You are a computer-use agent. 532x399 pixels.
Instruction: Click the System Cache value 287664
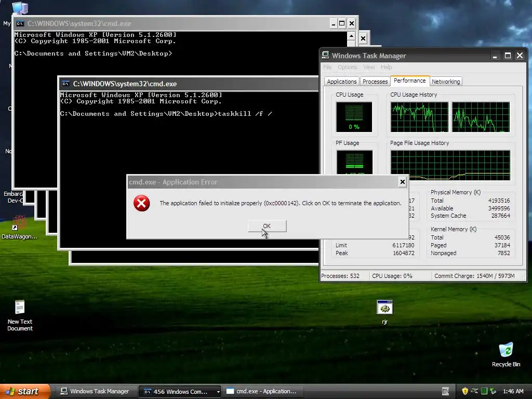coord(500,216)
